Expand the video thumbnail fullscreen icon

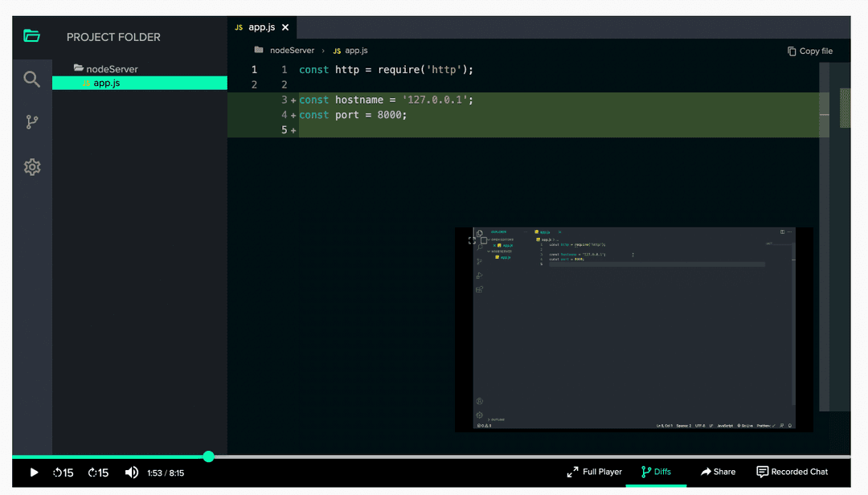[x=472, y=241]
